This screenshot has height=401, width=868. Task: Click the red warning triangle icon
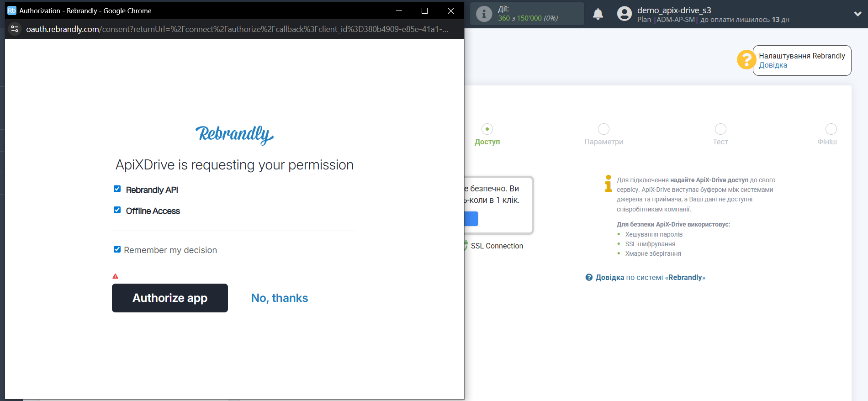click(x=116, y=276)
